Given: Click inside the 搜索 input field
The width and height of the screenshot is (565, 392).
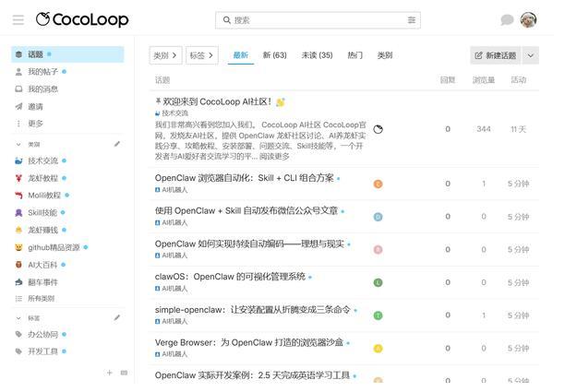Looking at the screenshot, I should click(x=318, y=19).
